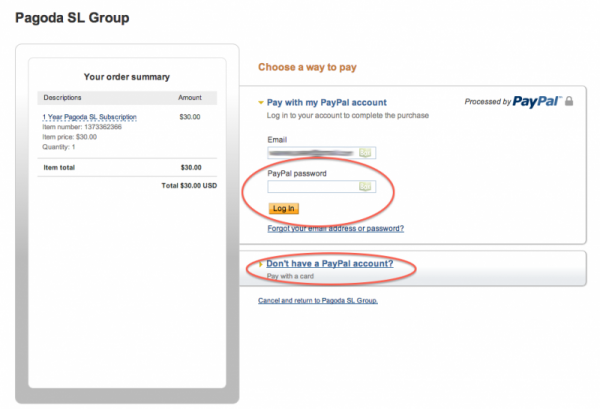Expand the Don't have a PayPal account arrow
This screenshot has width=600, height=409.
click(261, 264)
